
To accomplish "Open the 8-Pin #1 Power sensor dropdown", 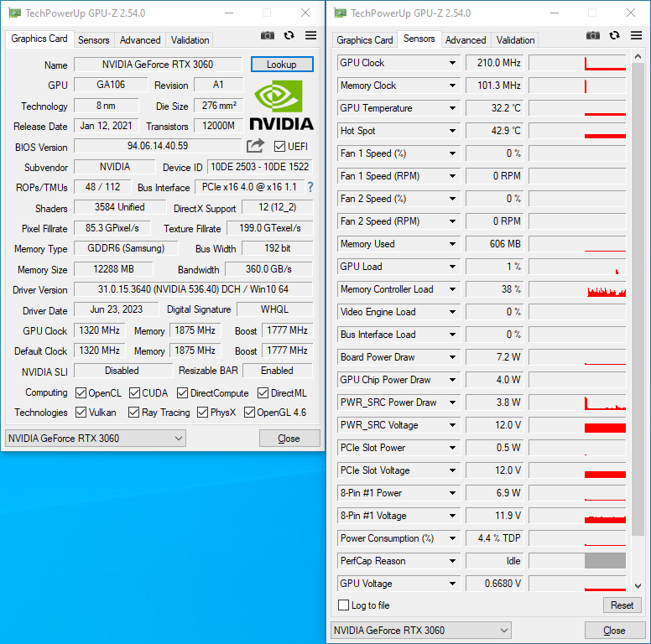I will (x=452, y=493).
